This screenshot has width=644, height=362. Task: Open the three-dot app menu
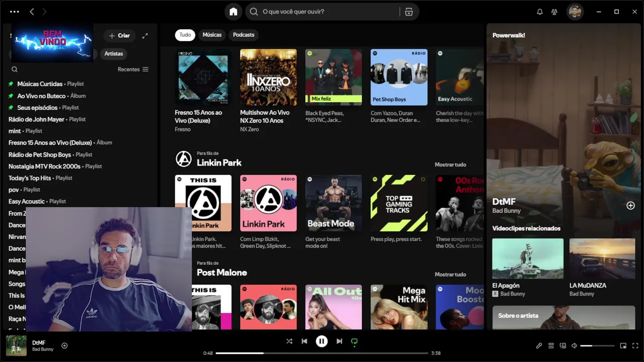[14, 12]
